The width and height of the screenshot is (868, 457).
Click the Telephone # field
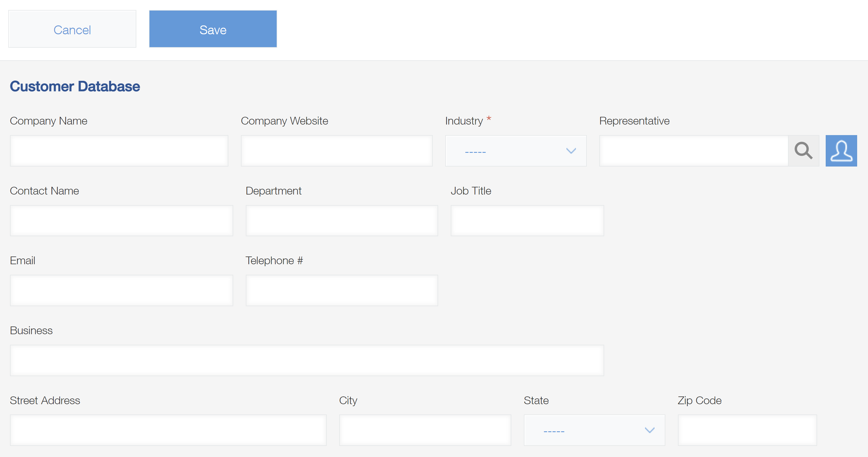point(341,290)
